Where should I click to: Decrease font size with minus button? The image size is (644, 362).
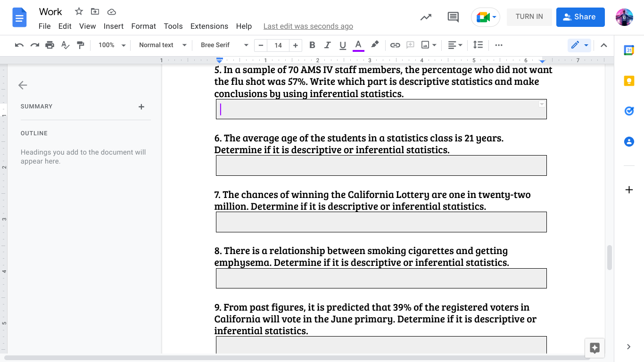click(261, 45)
